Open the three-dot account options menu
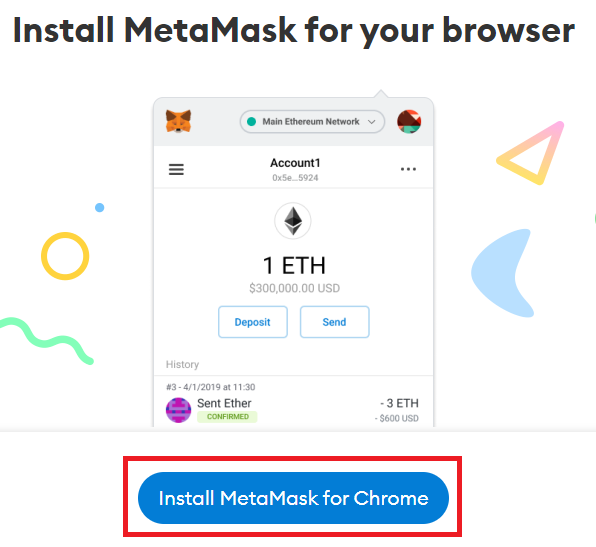 (x=408, y=169)
